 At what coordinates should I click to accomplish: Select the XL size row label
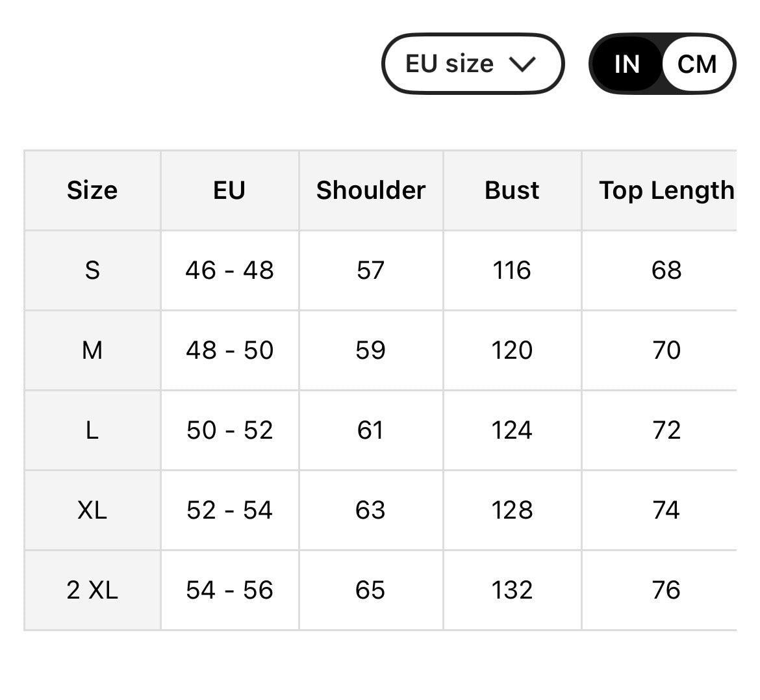point(92,510)
